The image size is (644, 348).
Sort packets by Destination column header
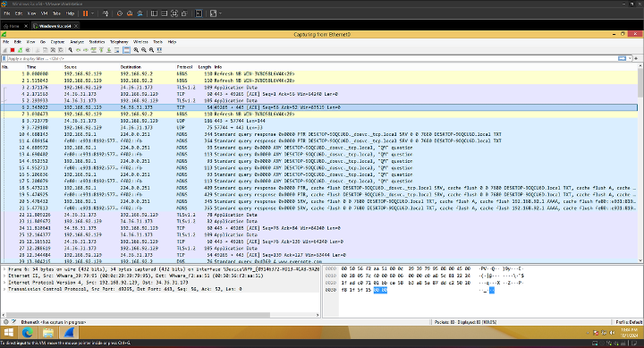point(131,67)
